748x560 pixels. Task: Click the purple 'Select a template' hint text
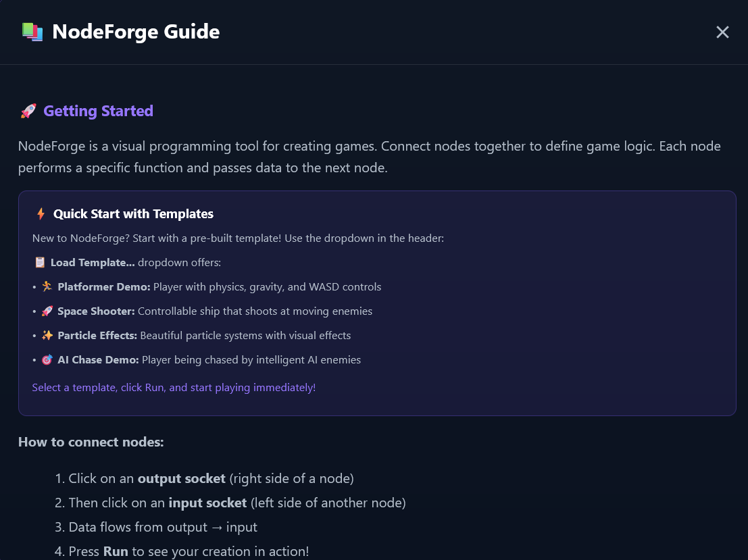coord(174,388)
